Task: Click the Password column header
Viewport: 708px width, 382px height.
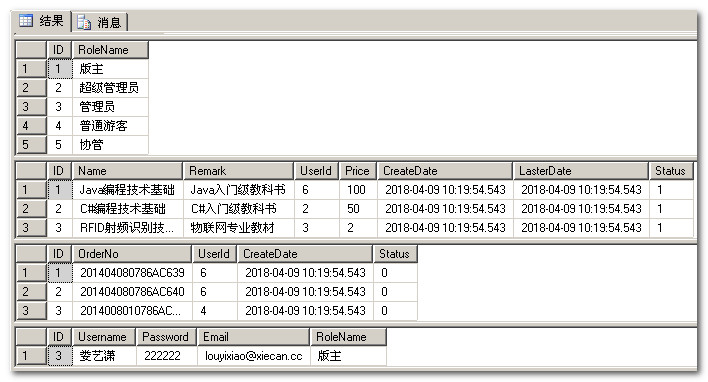Action: [x=166, y=337]
